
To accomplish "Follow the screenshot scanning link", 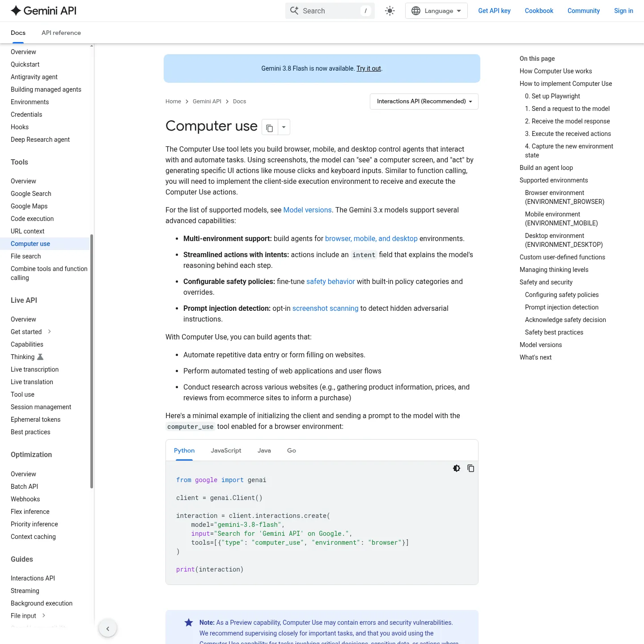I will pyautogui.click(x=325, y=308).
